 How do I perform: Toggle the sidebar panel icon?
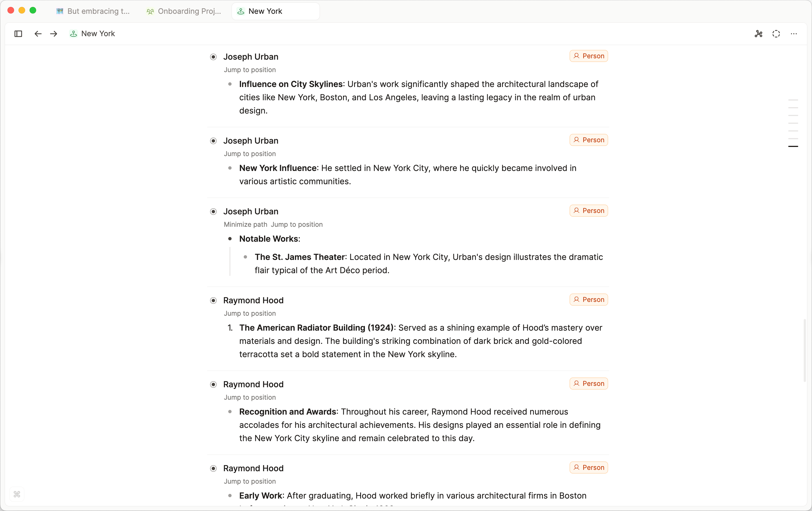(18, 34)
